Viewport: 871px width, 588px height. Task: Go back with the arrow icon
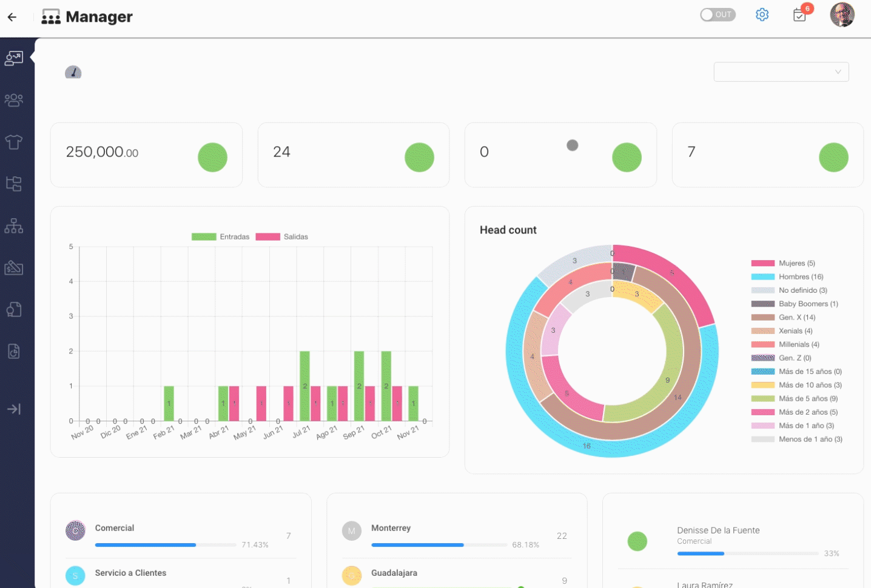[12, 17]
